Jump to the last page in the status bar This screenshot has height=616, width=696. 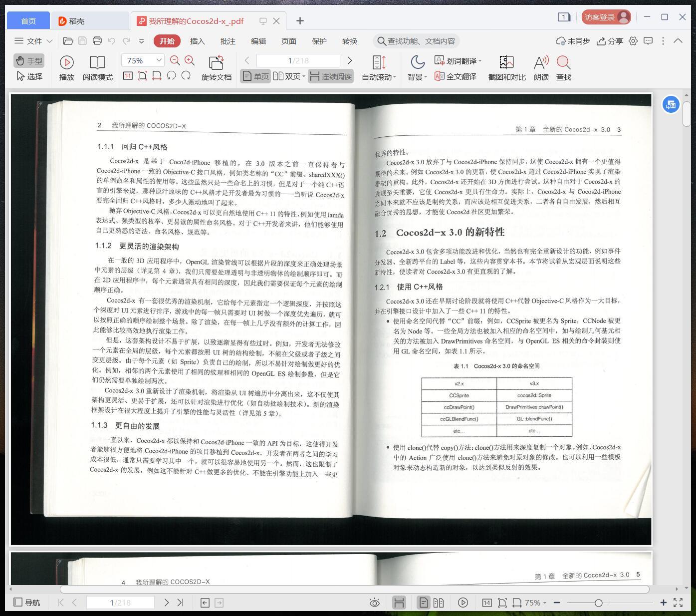pos(180,603)
